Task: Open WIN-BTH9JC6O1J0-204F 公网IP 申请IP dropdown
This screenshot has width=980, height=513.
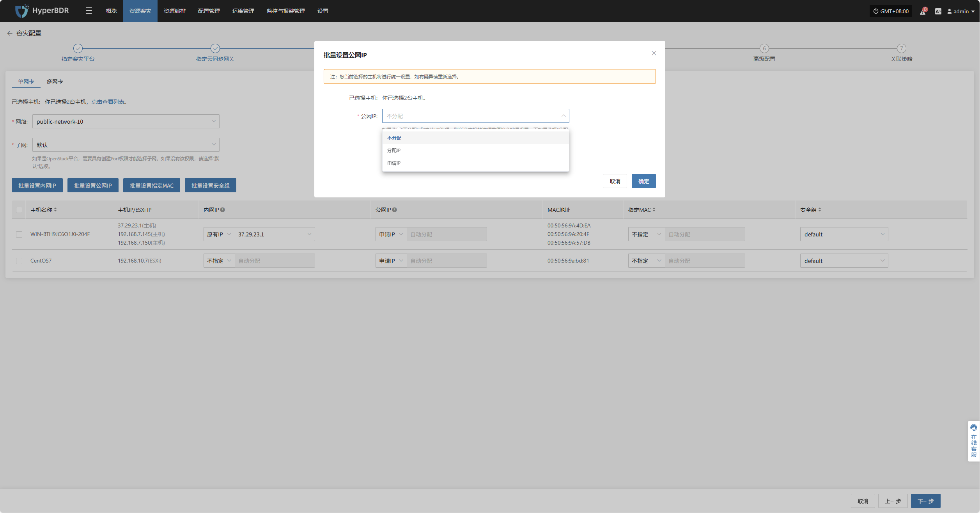Action: click(x=391, y=234)
